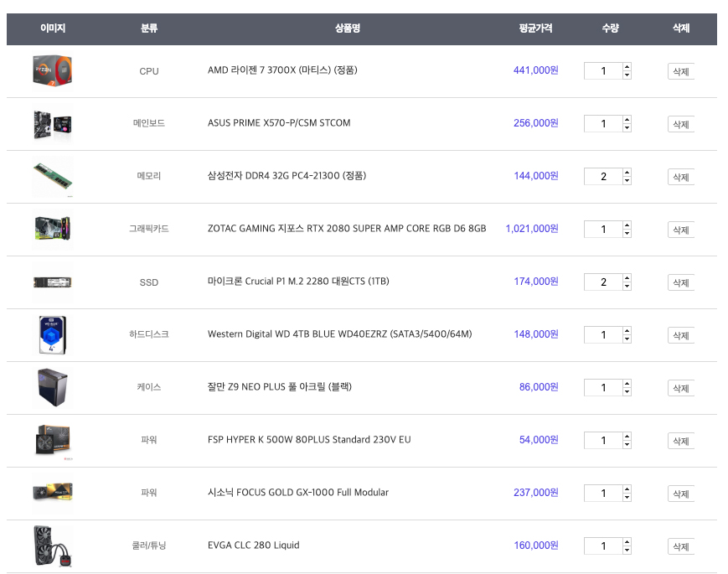Open the ZOTAC RTX 2080 SUPER thumbnail
This screenshot has width=728, height=574.
click(53, 230)
